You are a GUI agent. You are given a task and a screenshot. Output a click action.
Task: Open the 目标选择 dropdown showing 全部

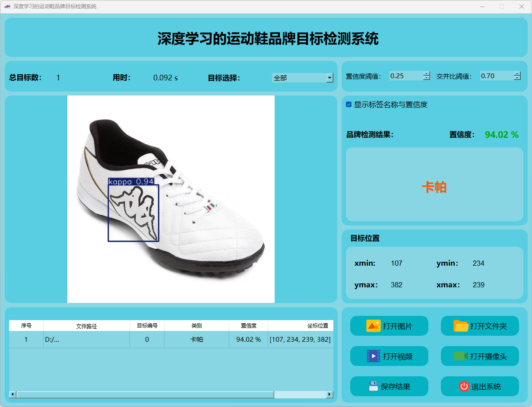pos(302,78)
